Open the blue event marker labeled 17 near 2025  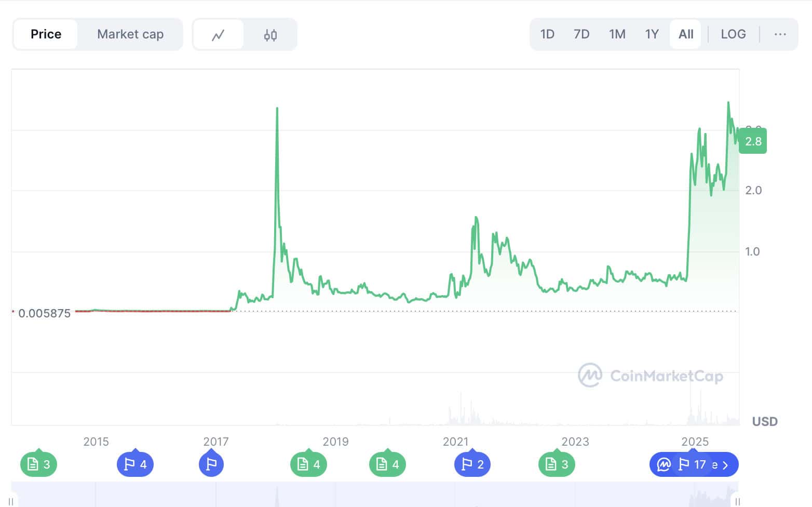694,464
